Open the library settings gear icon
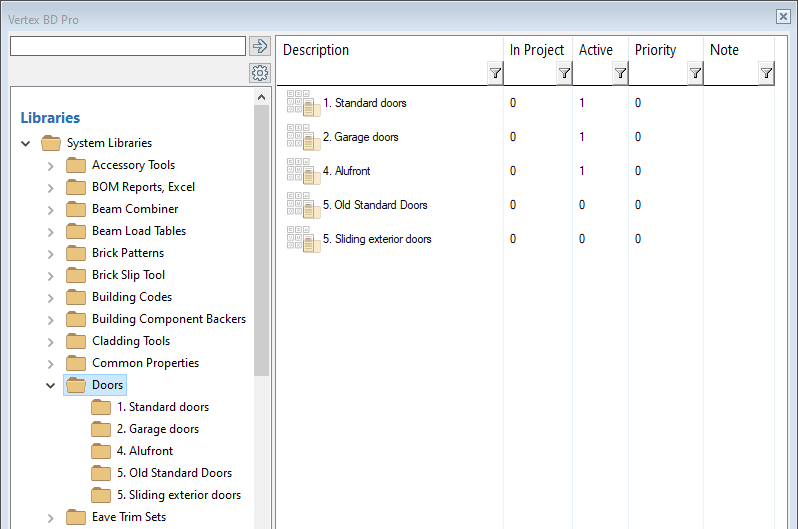This screenshot has height=529, width=798. click(x=260, y=73)
